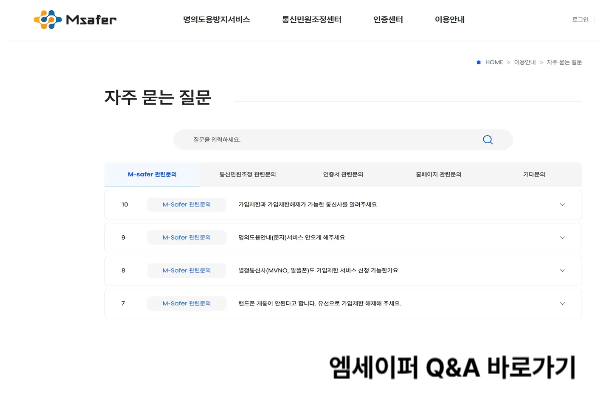Image resolution: width=600 pixels, height=400 pixels.
Task: Open question 9 about 명의도용안내 문자 서비스
Action: pos(292,237)
